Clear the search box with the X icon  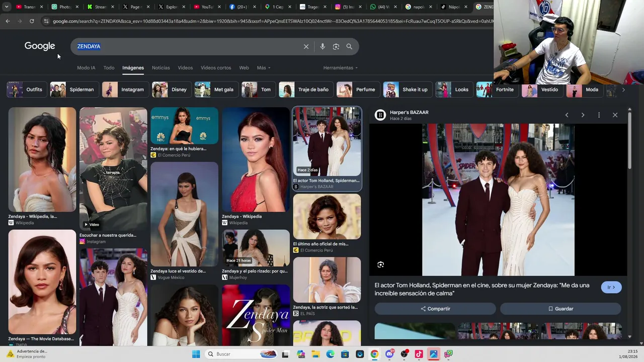point(306,46)
